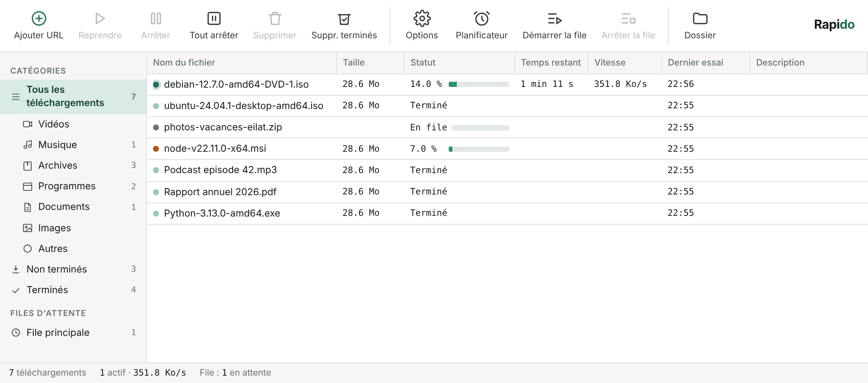Screen dimensions: 868x383
Task: Select Python-3.13.0-amd64.exe download
Action: (508, 213)
